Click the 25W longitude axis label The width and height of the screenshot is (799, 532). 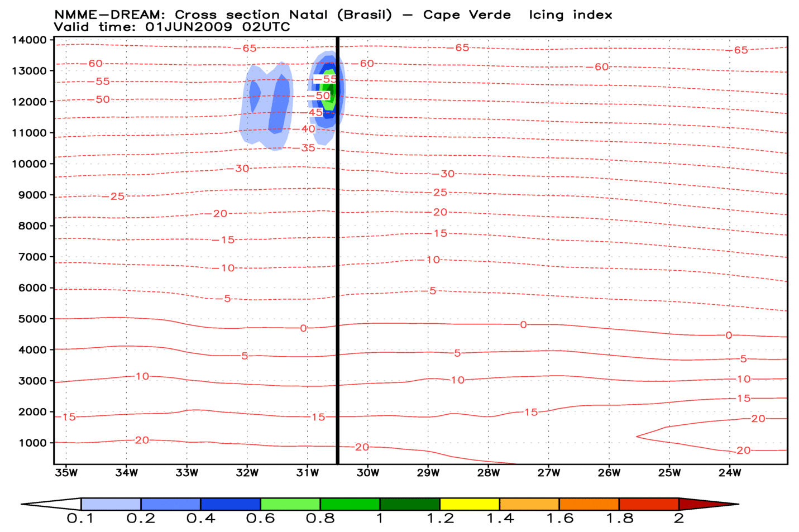tap(669, 473)
